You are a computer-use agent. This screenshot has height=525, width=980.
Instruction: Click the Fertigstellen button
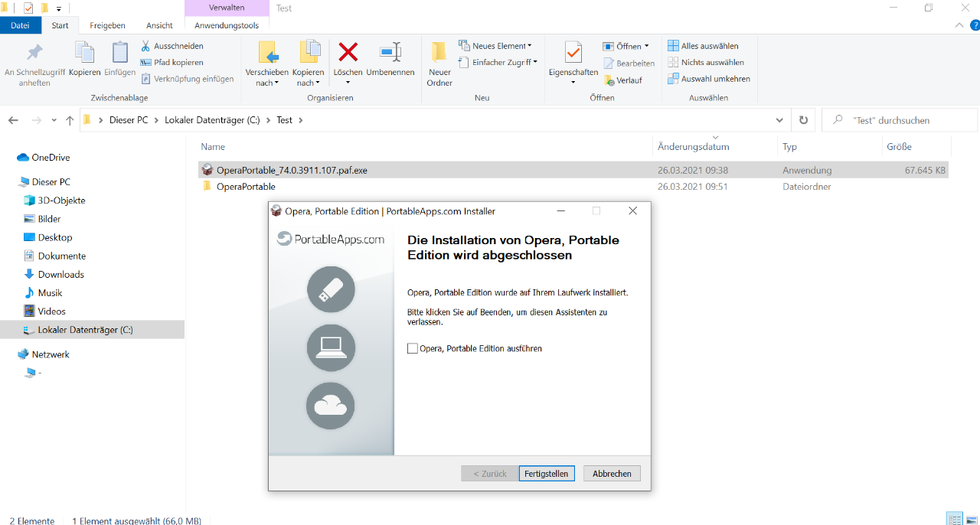(x=547, y=474)
